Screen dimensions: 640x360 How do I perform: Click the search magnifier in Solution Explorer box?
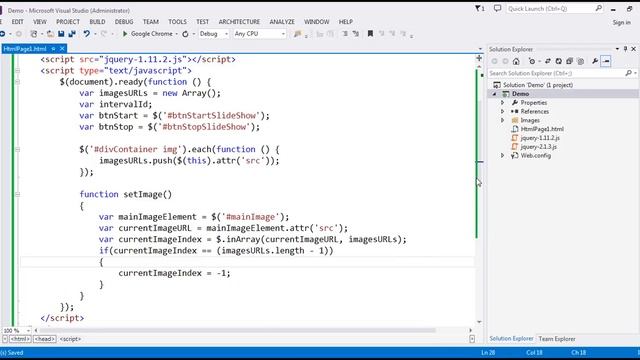[x=628, y=73]
